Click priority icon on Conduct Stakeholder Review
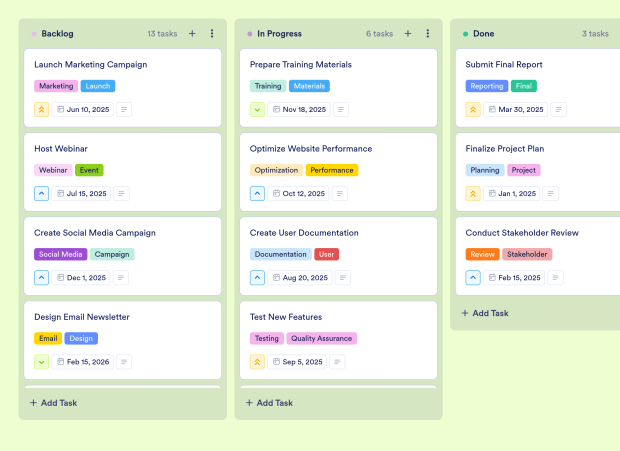Viewport: 620px width, 451px height. point(473,278)
